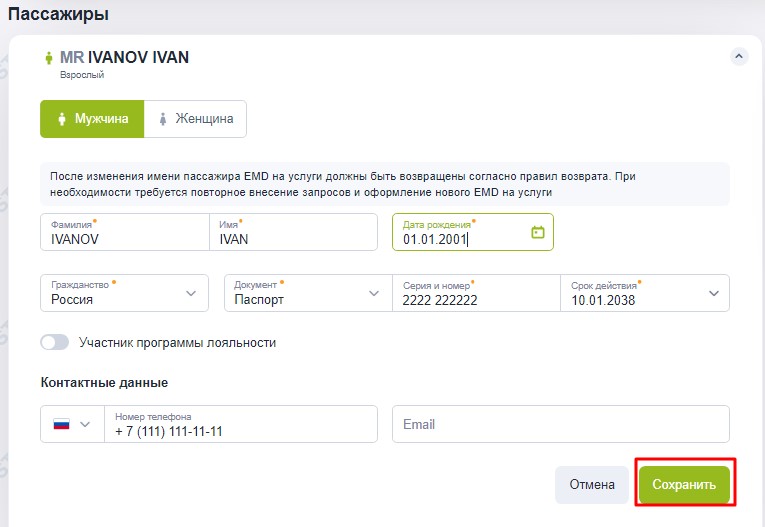Image resolution: width=765 pixels, height=527 pixels.
Task: Open the Документ type dropdown
Action: pyautogui.click(x=308, y=293)
